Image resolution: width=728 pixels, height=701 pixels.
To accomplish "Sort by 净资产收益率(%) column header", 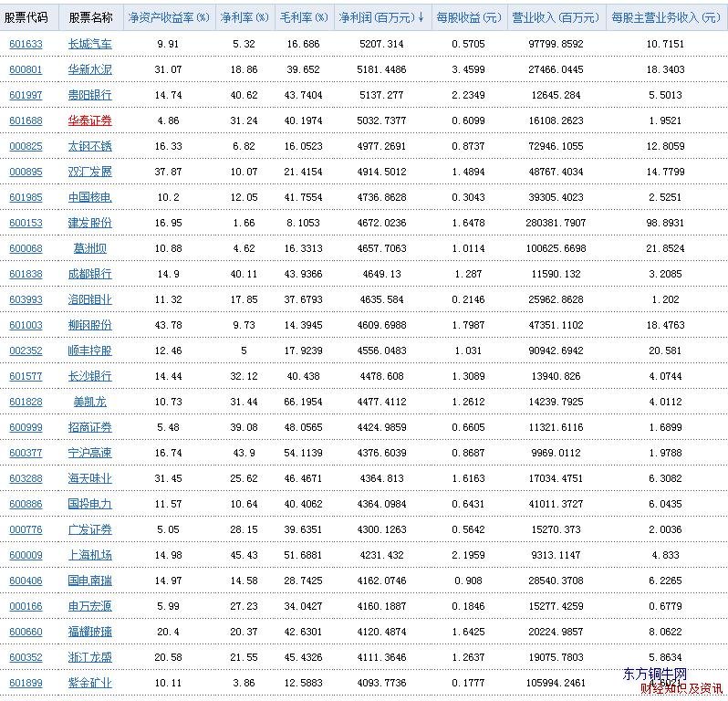I will click(169, 17).
